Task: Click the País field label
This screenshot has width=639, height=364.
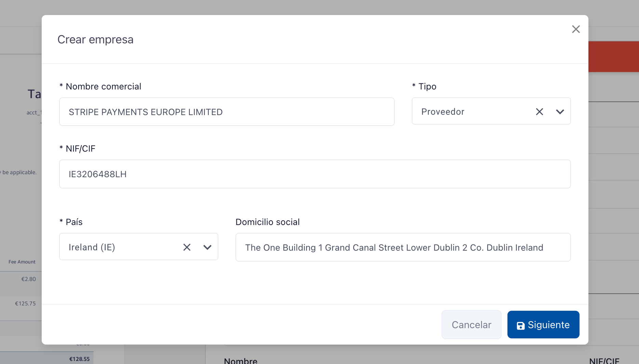Action: [x=74, y=222]
